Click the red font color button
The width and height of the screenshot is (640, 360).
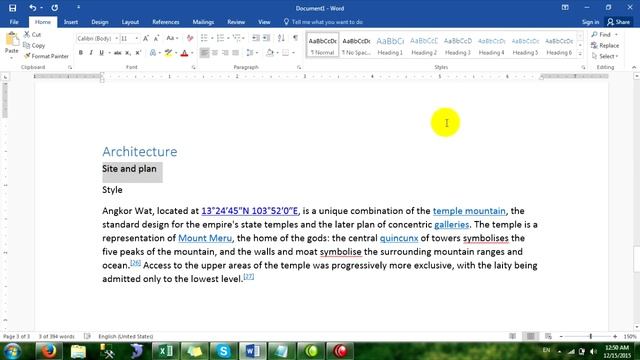[x=184, y=53]
